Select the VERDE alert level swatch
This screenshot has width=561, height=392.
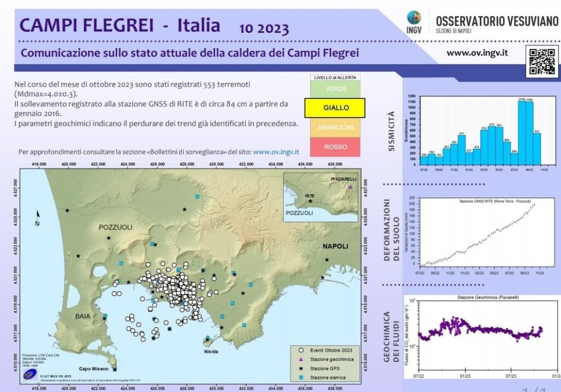(x=335, y=89)
